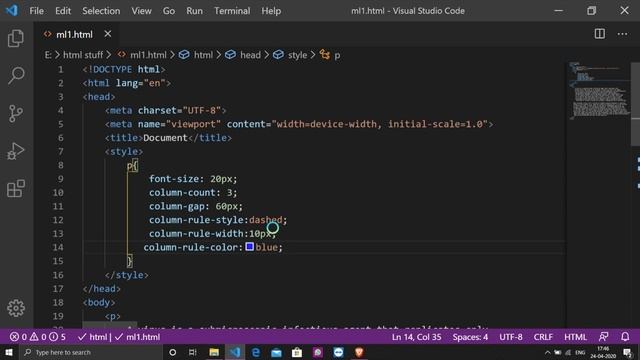Open File Explorer from the taskbar
640x360 pixels.
pyautogui.click(x=213, y=352)
